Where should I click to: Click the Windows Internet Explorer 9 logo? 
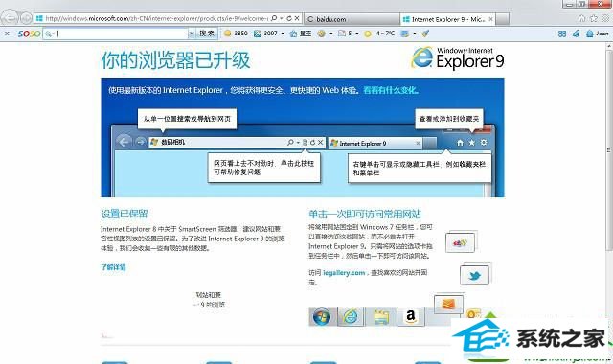(458, 58)
